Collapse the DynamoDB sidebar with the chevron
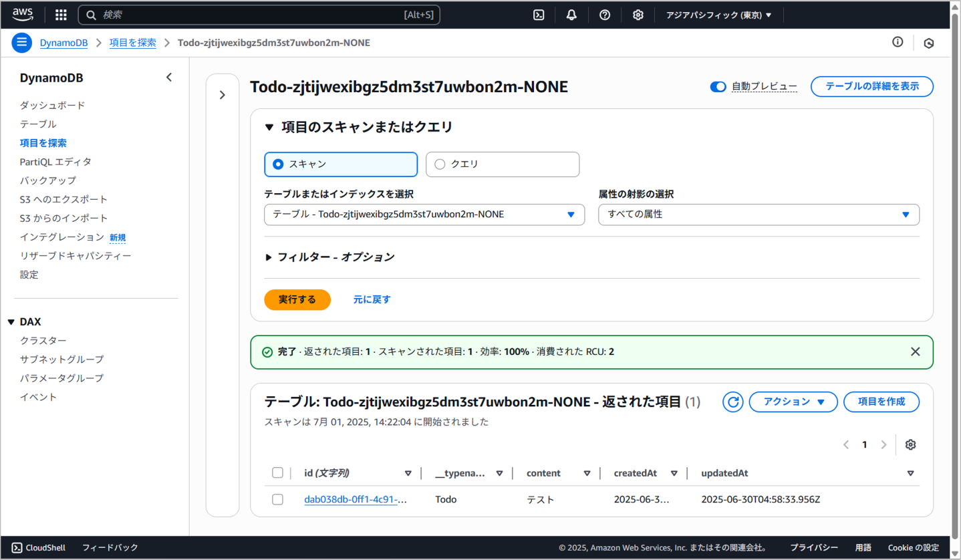The width and height of the screenshot is (961, 560). tap(169, 78)
